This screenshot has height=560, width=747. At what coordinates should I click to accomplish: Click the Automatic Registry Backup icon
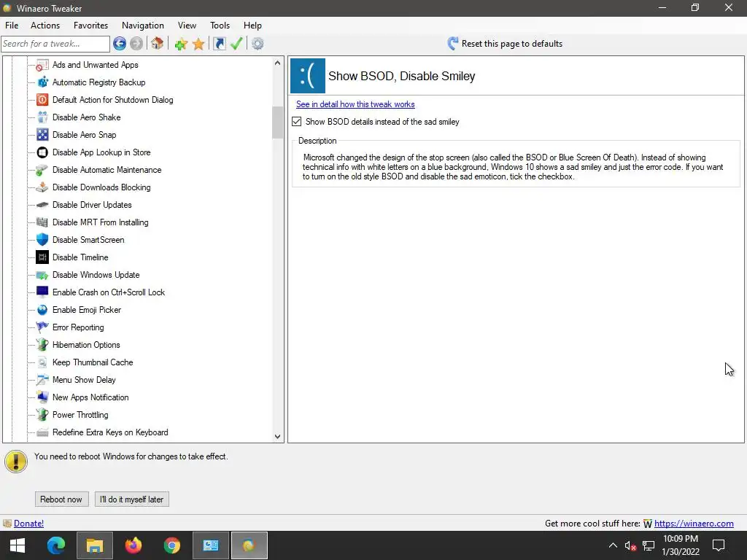pyautogui.click(x=42, y=82)
